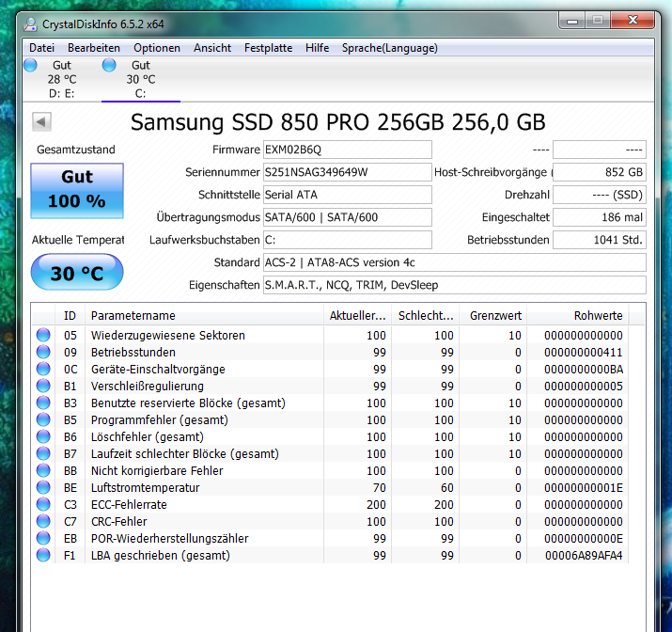672x632 pixels.
Task: Select the Luftstromtemperatur parameter name
Action: point(146,488)
